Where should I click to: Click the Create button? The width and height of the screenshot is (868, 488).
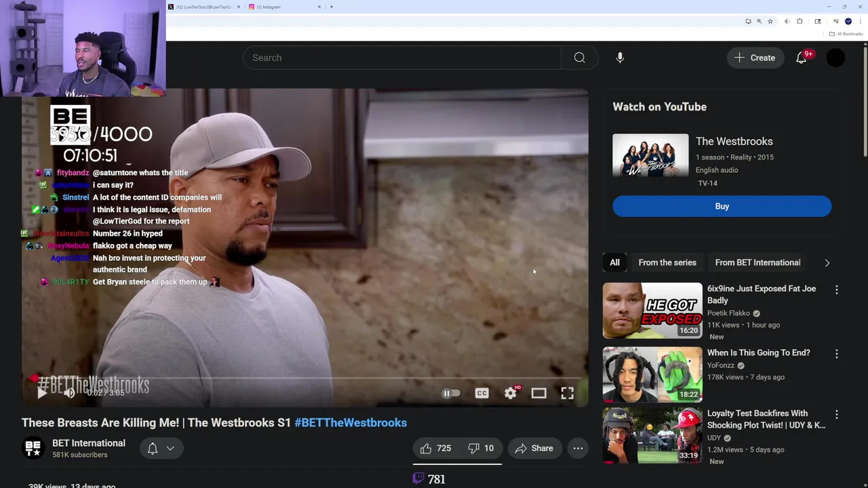tap(755, 58)
